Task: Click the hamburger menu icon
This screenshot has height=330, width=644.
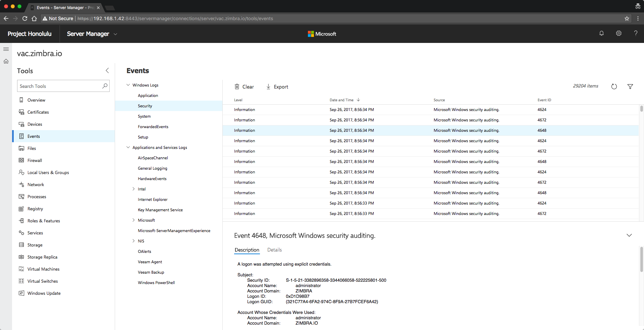Action: pos(6,49)
